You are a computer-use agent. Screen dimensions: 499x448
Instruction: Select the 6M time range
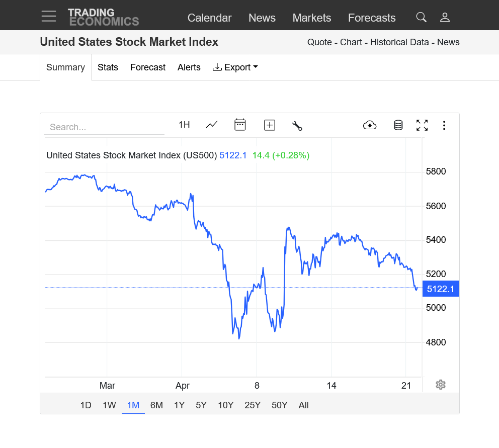[x=156, y=405]
